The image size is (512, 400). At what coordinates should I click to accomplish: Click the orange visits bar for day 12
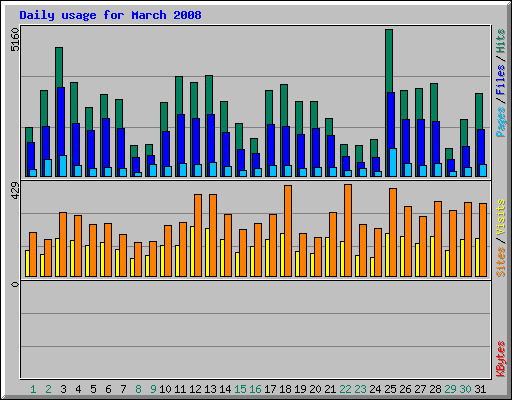(198, 236)
